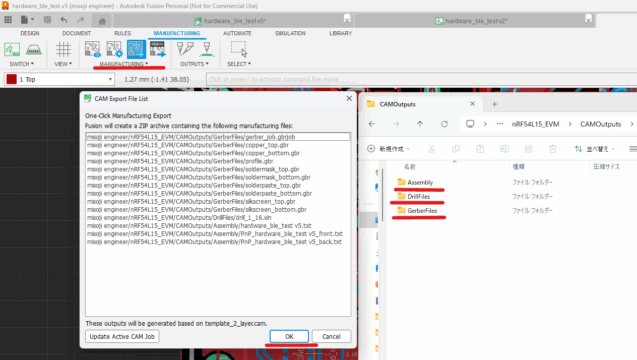Click the second OUTPUTS tool icon

point(207,49)
